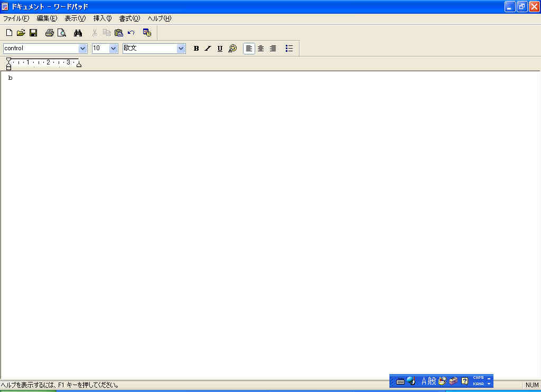Click the Cut scissors icon
The width and height of the screenshot is (541, 392).
coord(95,33)
